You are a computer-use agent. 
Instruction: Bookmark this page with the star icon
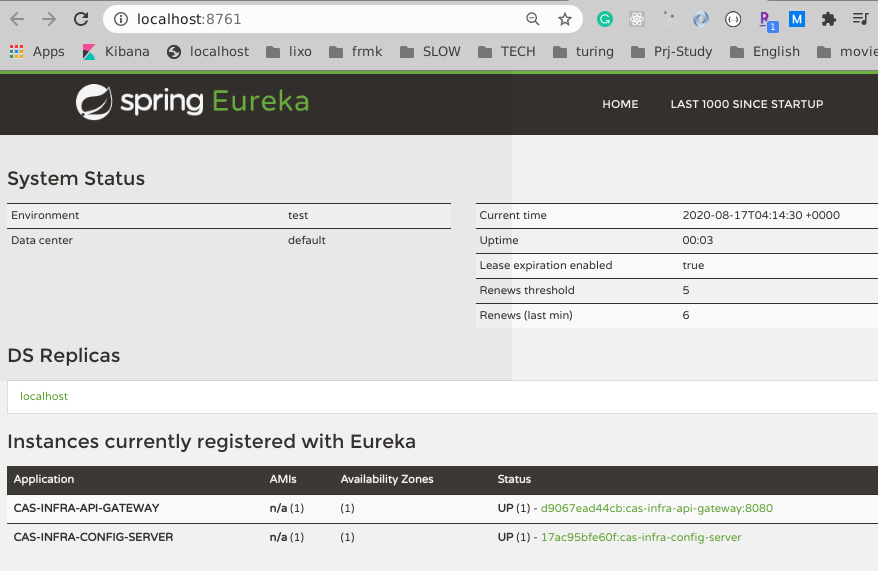(x=565, y=20)
